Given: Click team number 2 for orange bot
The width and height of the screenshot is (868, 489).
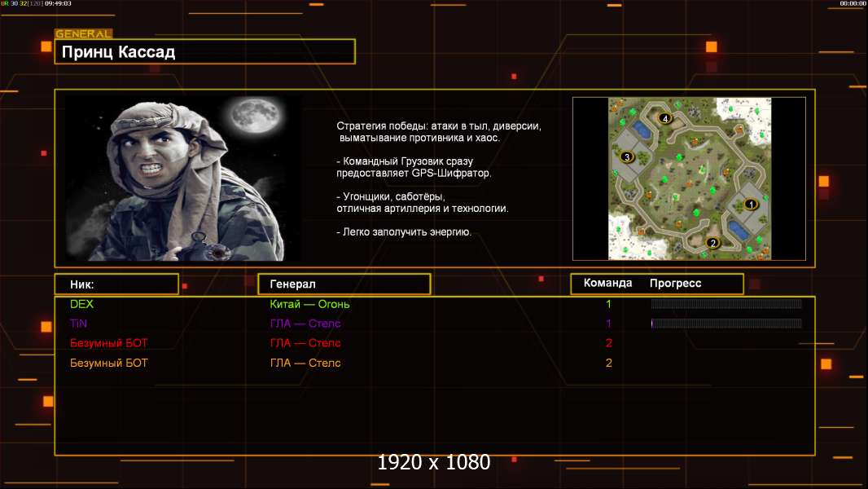Looking at the screenshot, I should (x=609, y=363).
